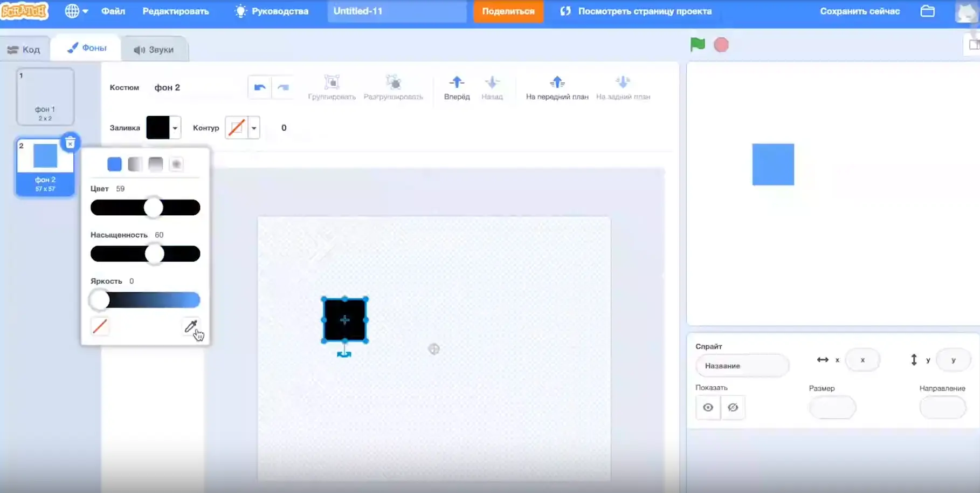Click the project title field Untitled-11
980x493 pixels.
coord(397,11)
